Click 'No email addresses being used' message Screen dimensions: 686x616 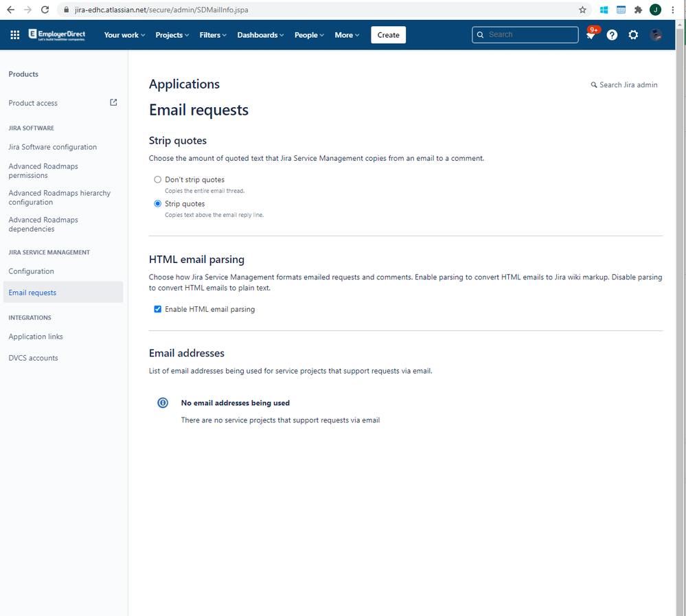point(236,403)
